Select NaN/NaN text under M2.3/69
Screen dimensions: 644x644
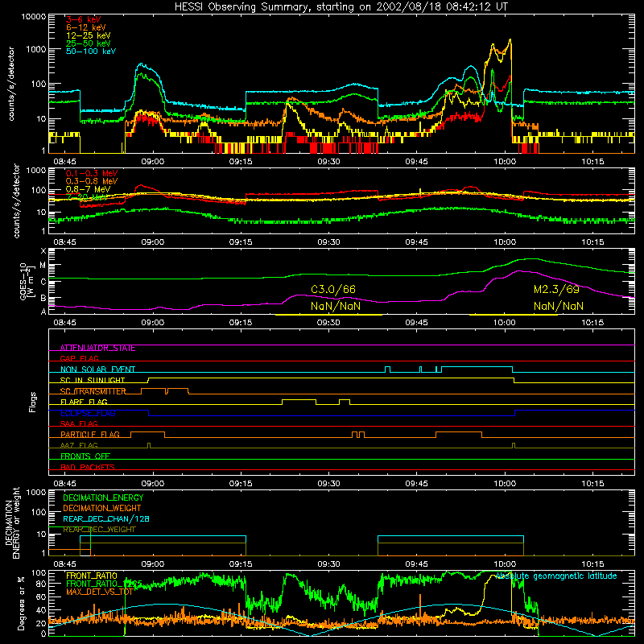pos(558,307)
